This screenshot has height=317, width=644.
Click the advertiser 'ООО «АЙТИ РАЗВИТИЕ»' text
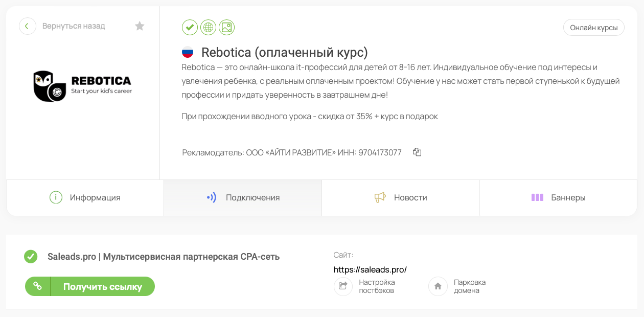pos(291,152)
